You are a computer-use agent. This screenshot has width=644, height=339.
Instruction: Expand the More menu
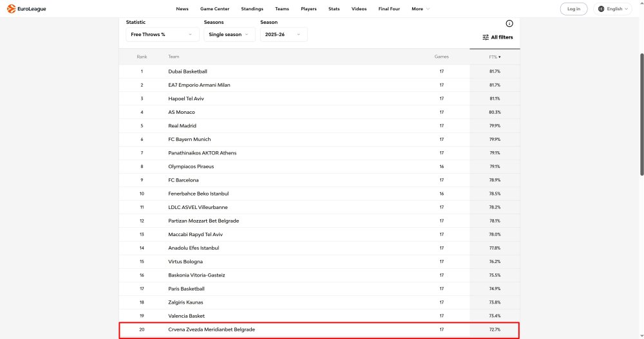421,8
